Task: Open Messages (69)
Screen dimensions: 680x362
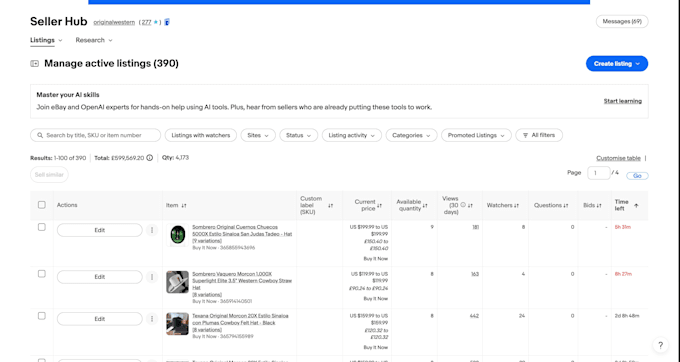Action: tap(622, 21)
